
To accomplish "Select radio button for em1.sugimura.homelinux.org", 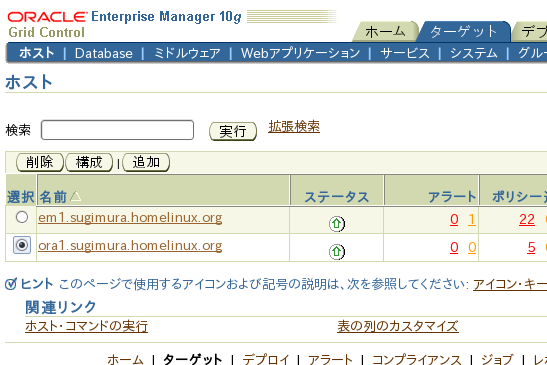I will (x=22, y=217).
